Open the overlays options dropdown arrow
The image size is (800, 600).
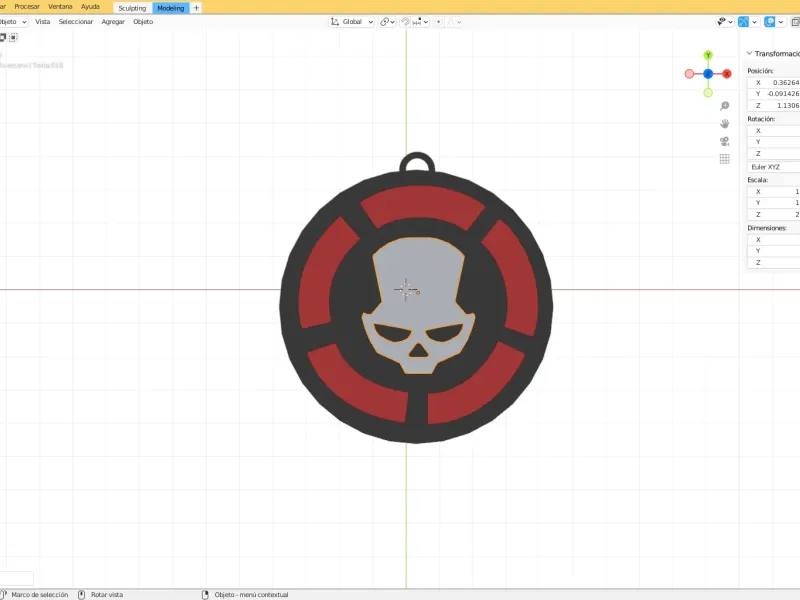[x=781, y=22]
